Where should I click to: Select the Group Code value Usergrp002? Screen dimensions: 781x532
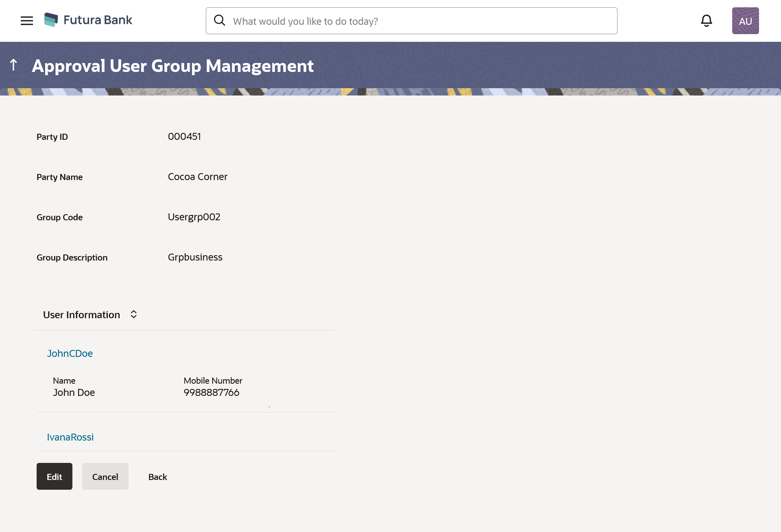click(x=194, y=217)
